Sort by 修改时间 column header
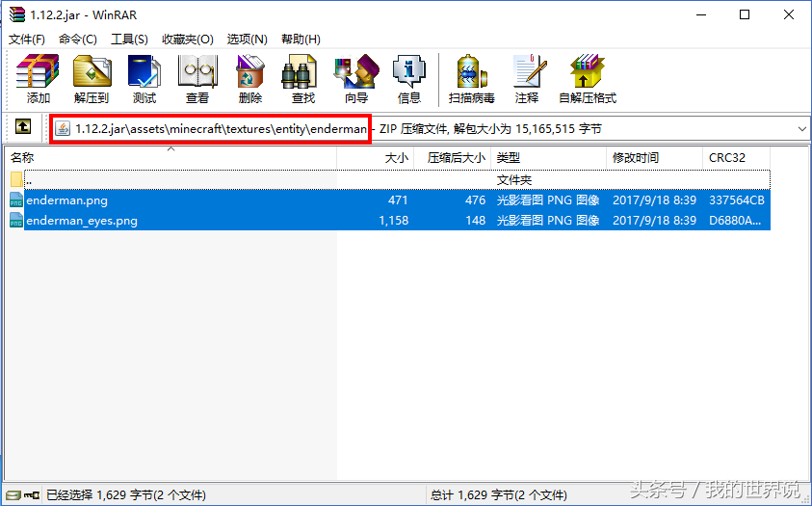The width and height of the screenshot is (812, 506). [636, 158]
